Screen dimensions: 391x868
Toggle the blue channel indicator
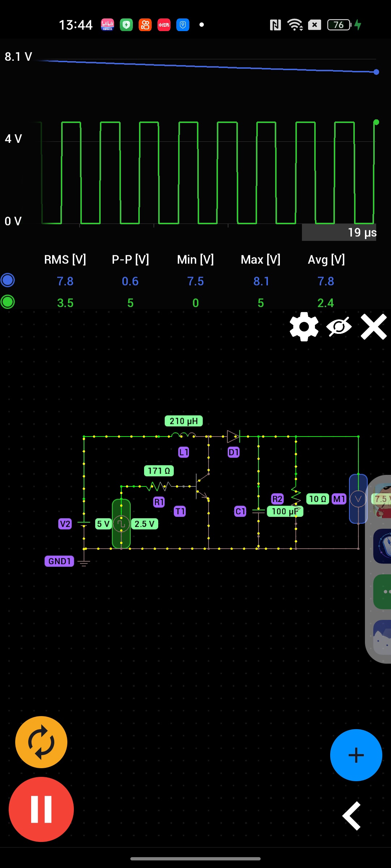pos(8,280)
